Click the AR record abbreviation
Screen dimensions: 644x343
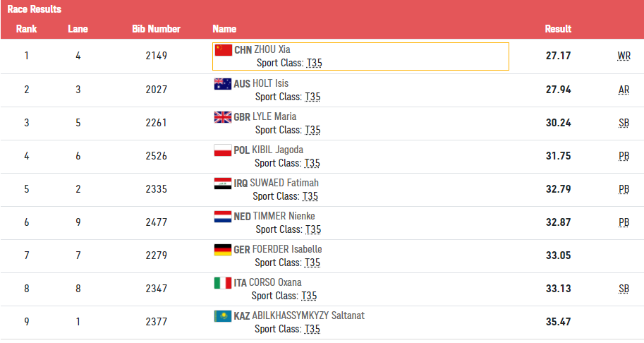coord(624,90)
